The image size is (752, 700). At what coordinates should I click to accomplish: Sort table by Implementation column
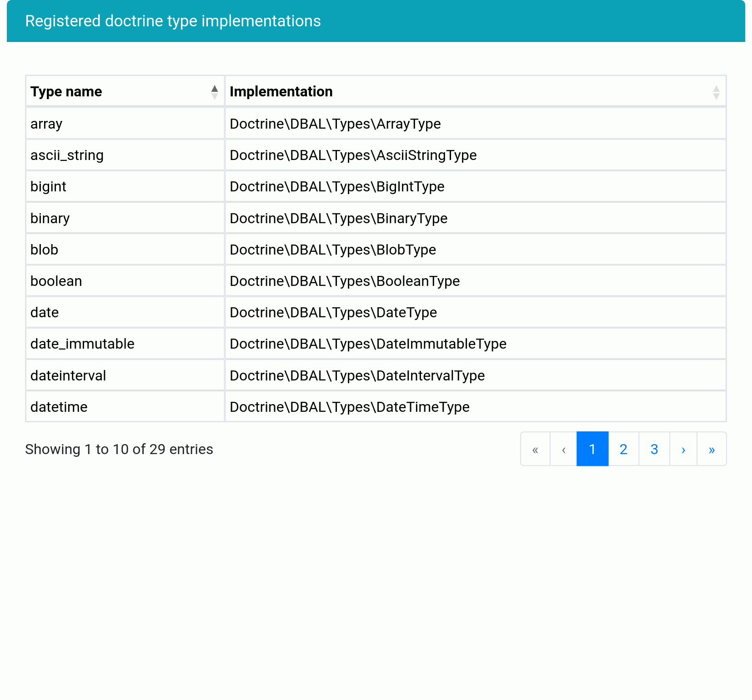coord(476,91)
